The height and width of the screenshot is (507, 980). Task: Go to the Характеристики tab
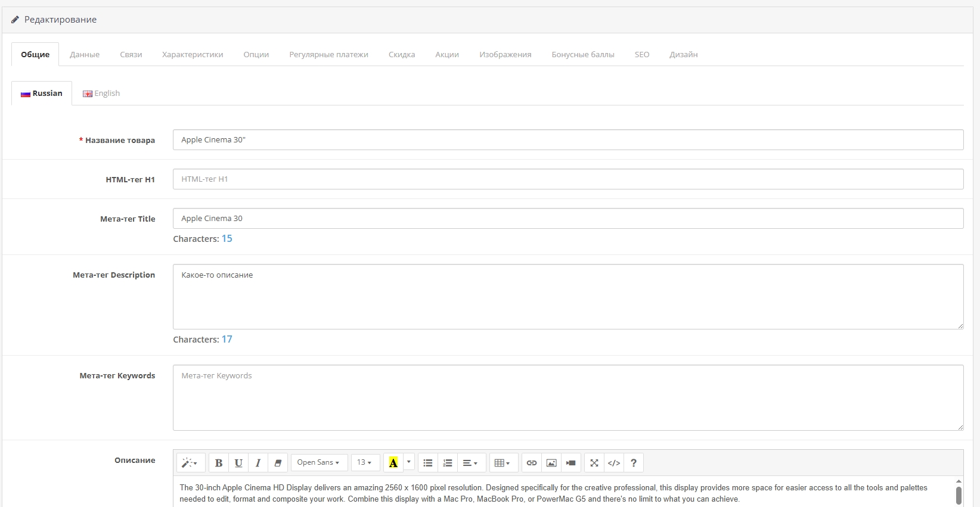(x=193, y=54)
